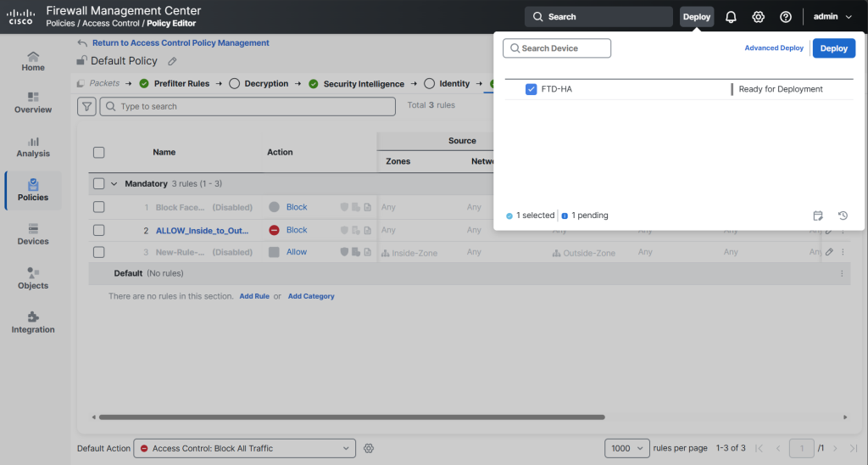This screenshot has height=465, width=868.
Task: Click Policies in breadcrumb
Action: point(60,23)
